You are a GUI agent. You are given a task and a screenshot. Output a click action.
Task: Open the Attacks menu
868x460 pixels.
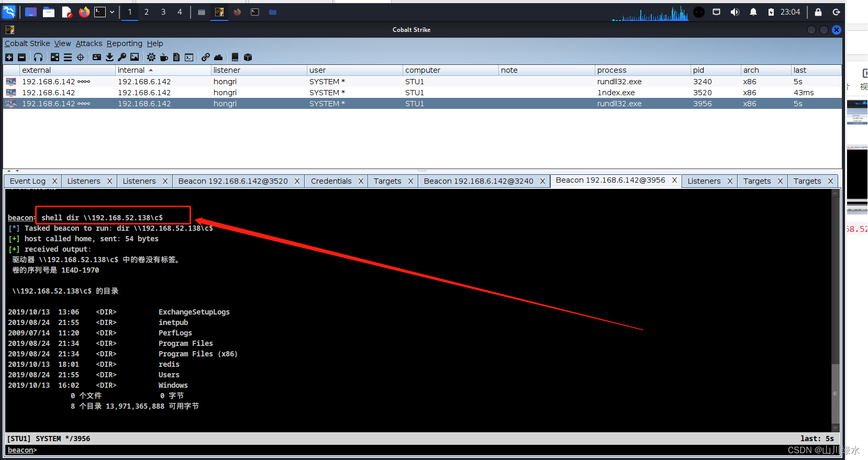point(89,43)
